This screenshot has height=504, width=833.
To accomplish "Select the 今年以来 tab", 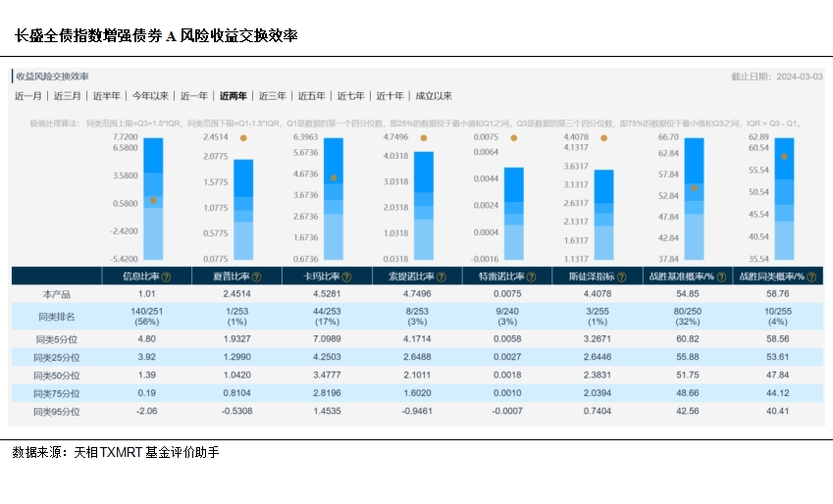I will tap(150, 96).
